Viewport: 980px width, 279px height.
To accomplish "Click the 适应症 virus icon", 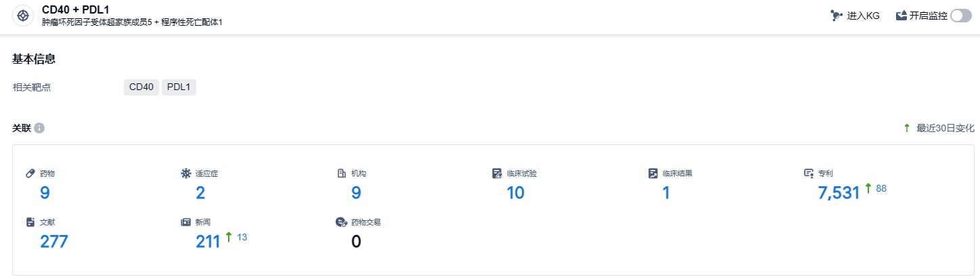I will pos(185,173).
